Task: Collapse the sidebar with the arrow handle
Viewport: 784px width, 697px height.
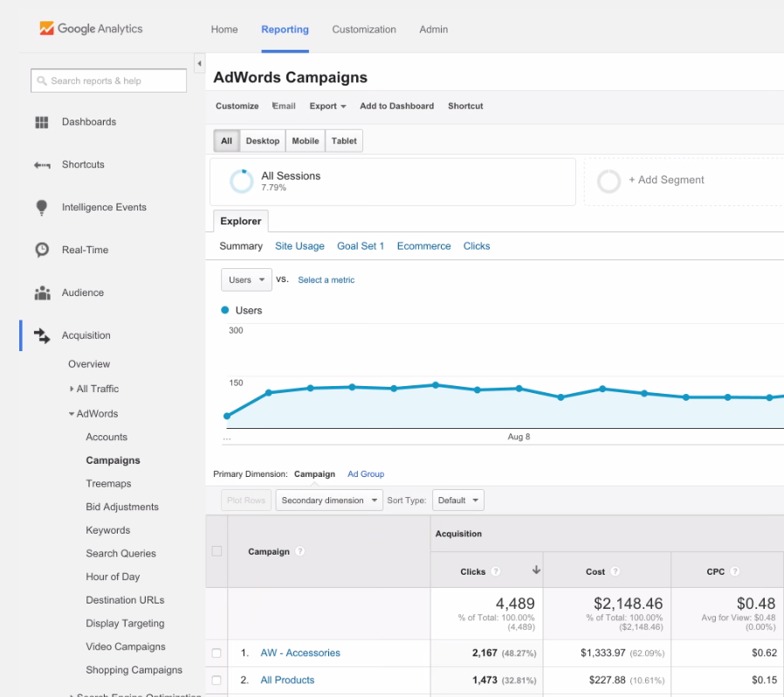Action: pos(200,64)
